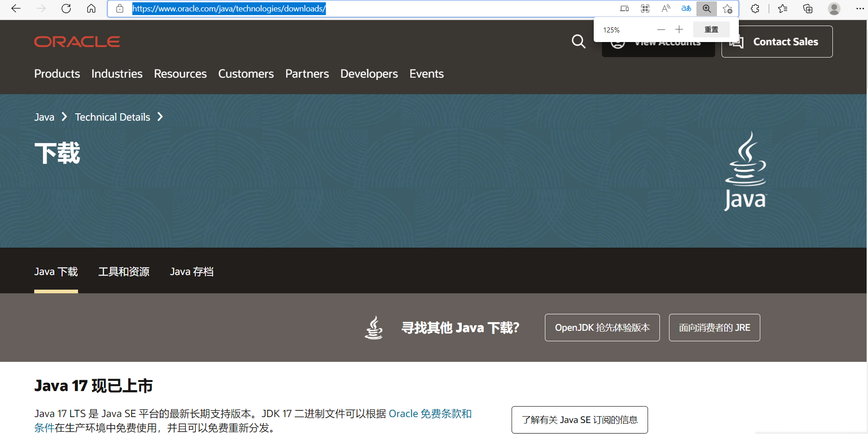Open the favorites list
Screen dimensions: 868x434
(x=783, y=9)
